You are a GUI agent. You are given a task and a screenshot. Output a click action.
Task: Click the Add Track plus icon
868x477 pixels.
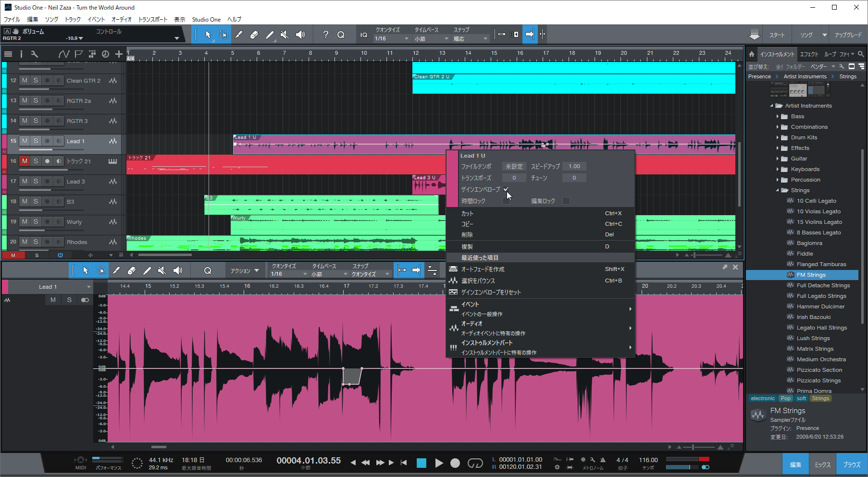pos(119,54)
